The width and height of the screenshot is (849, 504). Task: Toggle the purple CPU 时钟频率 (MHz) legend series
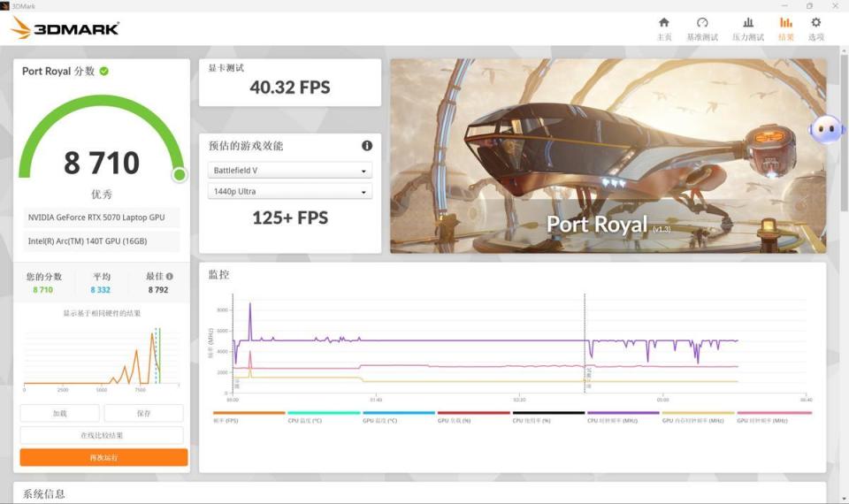623,416
